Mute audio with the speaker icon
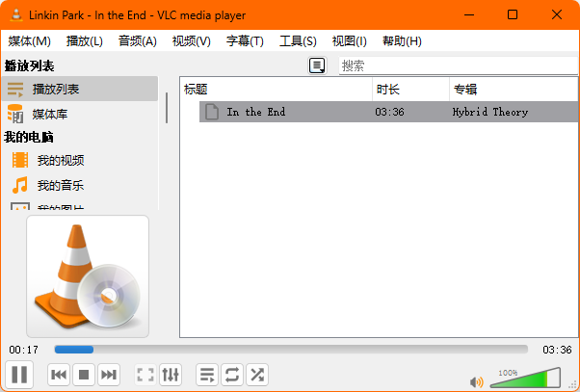The image size is (580, 392). (476, 381)
